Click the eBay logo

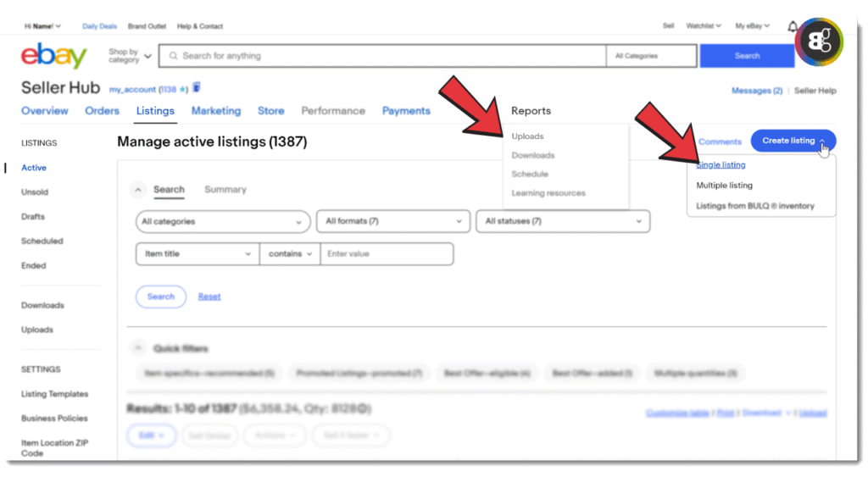[x=53, y=55]
